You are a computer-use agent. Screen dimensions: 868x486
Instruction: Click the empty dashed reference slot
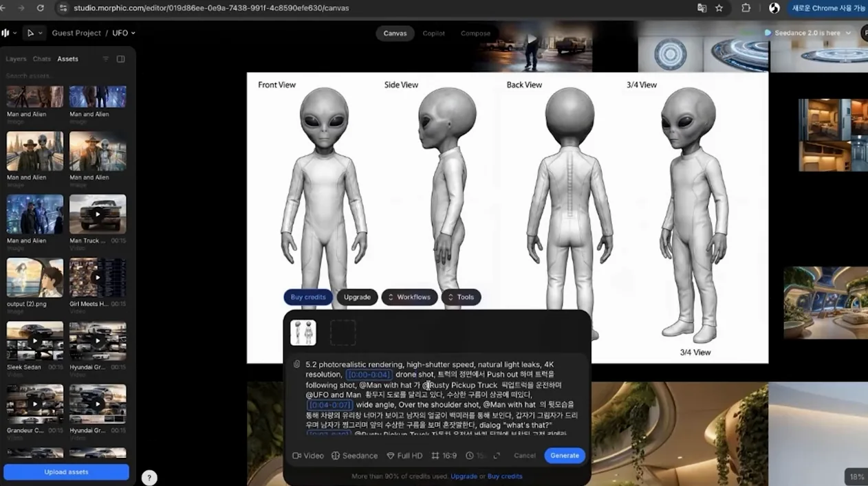(343, 333)
